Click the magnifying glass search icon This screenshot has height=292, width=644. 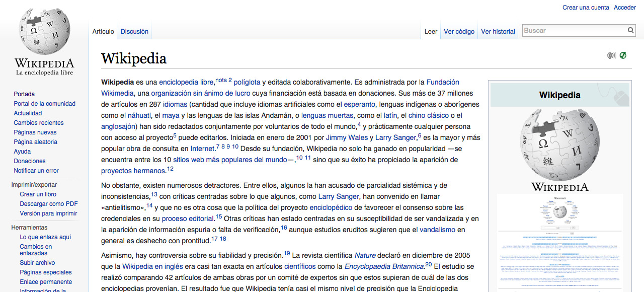tap(631, 31)
